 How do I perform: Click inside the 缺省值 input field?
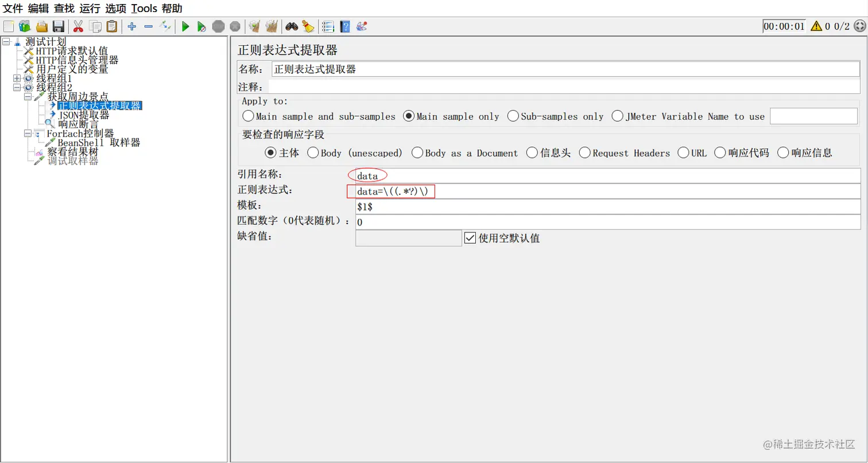408,238
